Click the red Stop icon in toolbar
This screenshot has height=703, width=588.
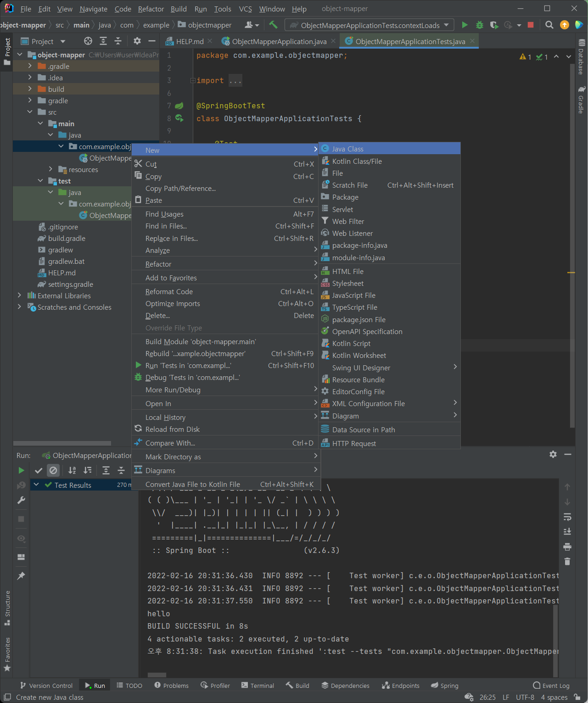coord(531,25)
